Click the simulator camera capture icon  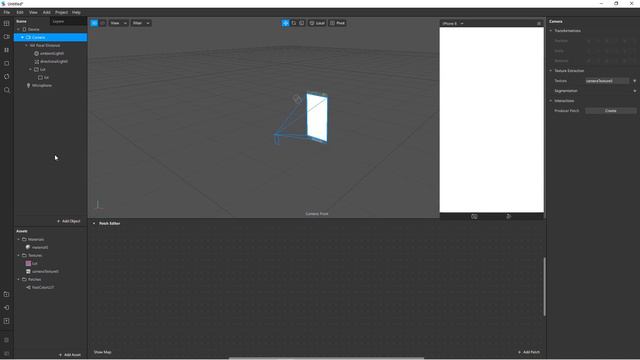pos(474,216)
